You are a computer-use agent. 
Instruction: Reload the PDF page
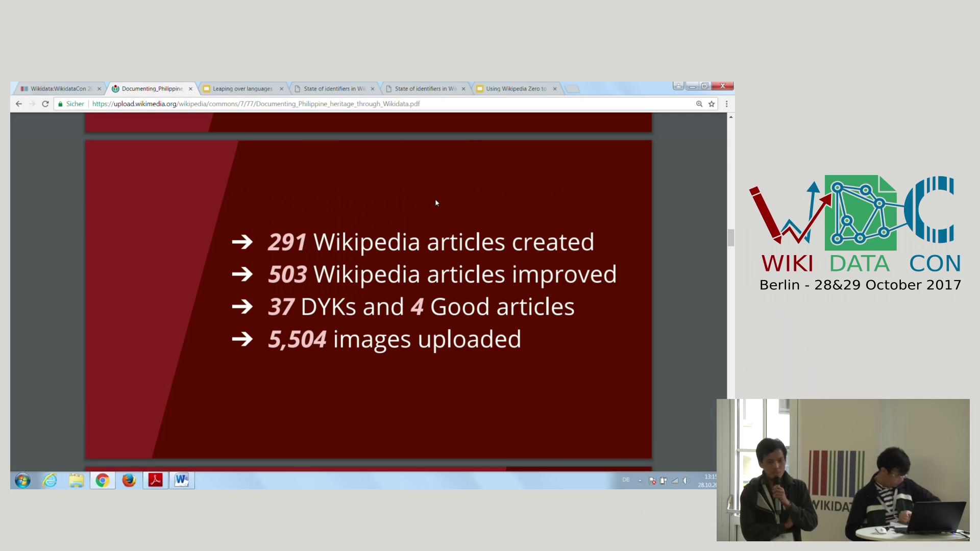(x=45, y=104)
